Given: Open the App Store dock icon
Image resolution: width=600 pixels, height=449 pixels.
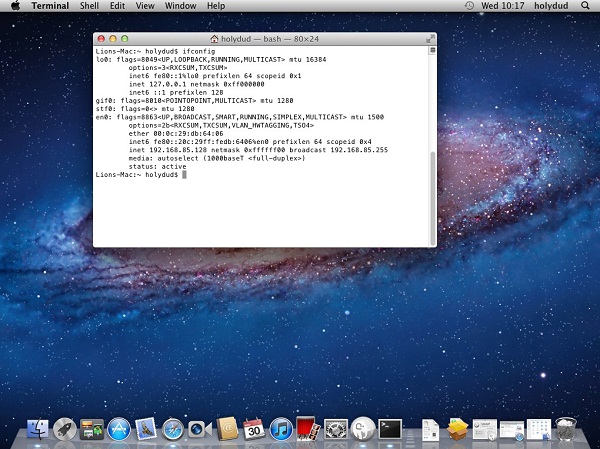Looking at the screenshot, I should click(120, 430).
